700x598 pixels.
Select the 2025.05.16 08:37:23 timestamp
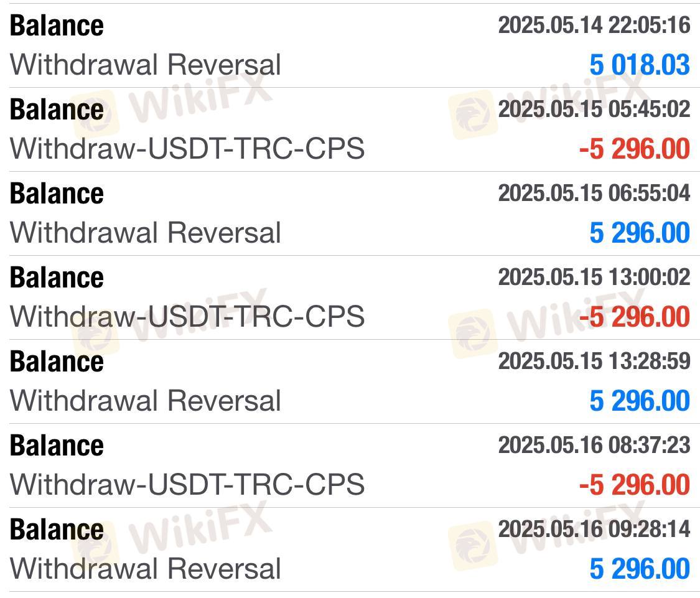594,445
